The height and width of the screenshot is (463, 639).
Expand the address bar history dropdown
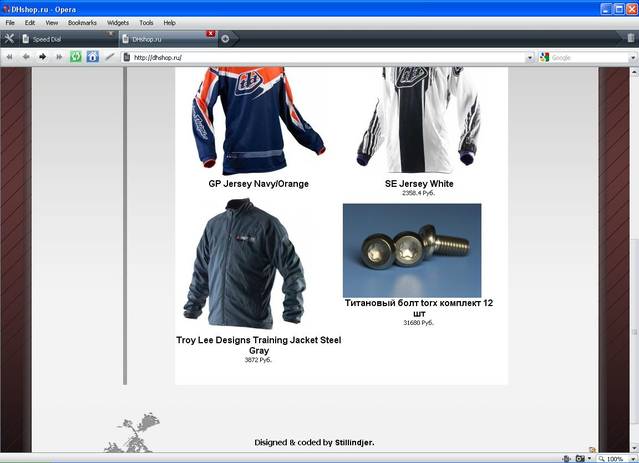530,58
